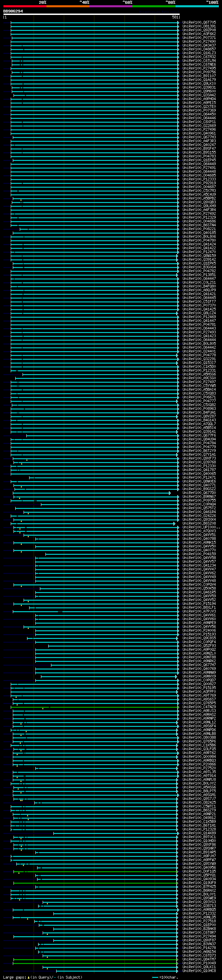Screen dimensions: 222x980
Task: Select subject label UniRef100_C6TM32
Action: tap(199, 57)
